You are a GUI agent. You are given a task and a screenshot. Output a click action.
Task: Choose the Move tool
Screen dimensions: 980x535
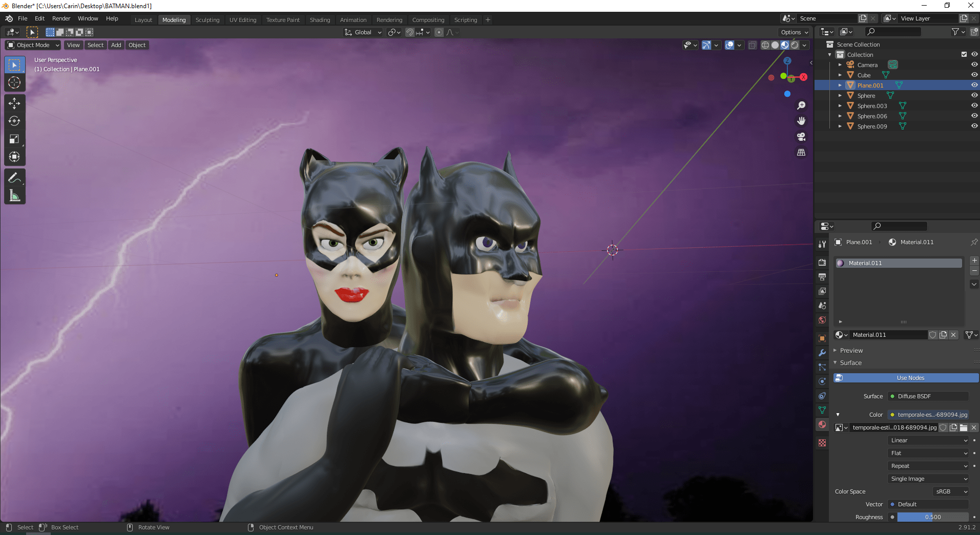pyautogui.click(x=14, y=103)
